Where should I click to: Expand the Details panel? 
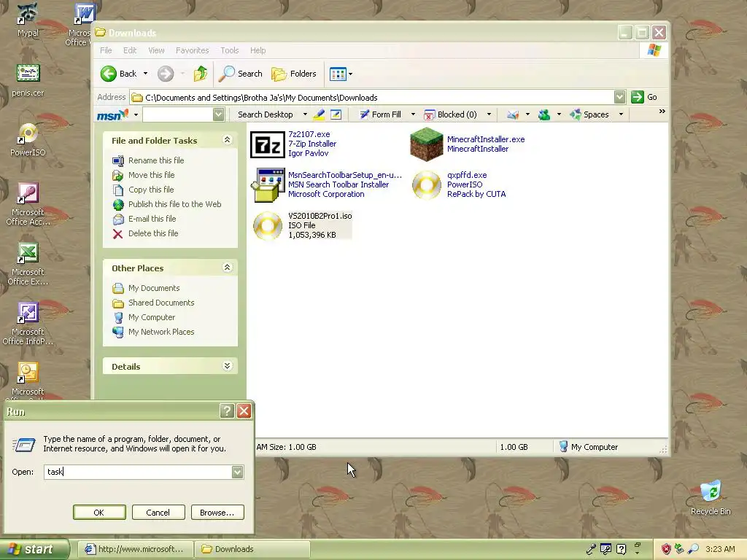(x=228, y=366)
